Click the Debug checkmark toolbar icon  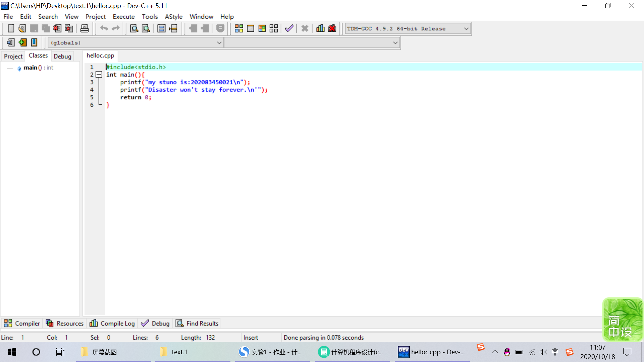pos(289,28)
